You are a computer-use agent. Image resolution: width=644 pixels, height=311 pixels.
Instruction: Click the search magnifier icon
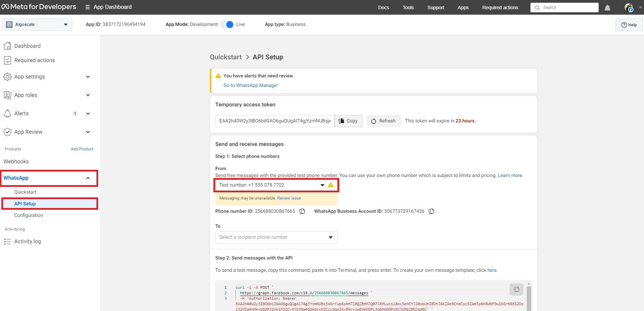(537, 8)
